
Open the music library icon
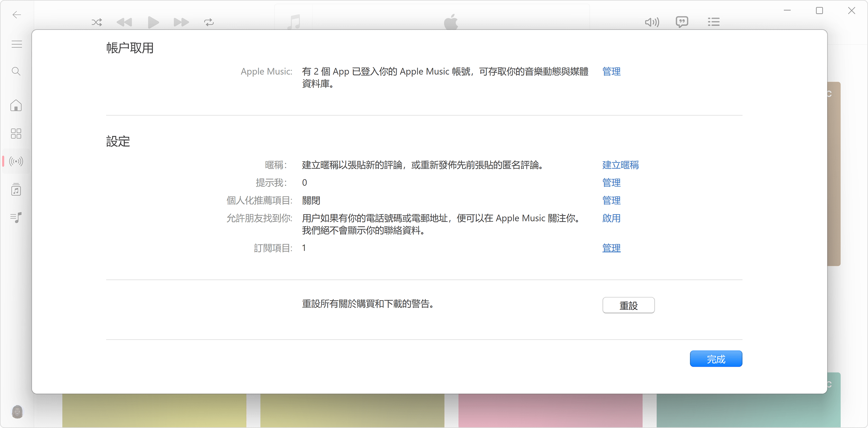click(16, 190)
